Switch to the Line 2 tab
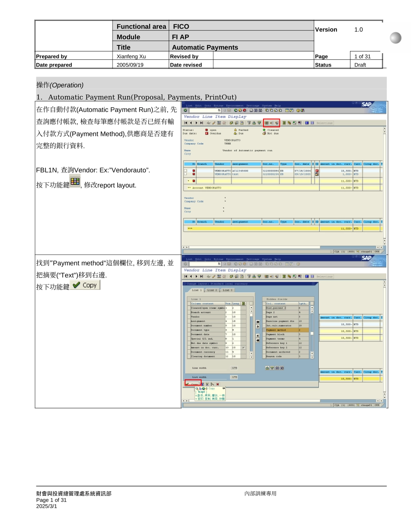 [212, 290]
